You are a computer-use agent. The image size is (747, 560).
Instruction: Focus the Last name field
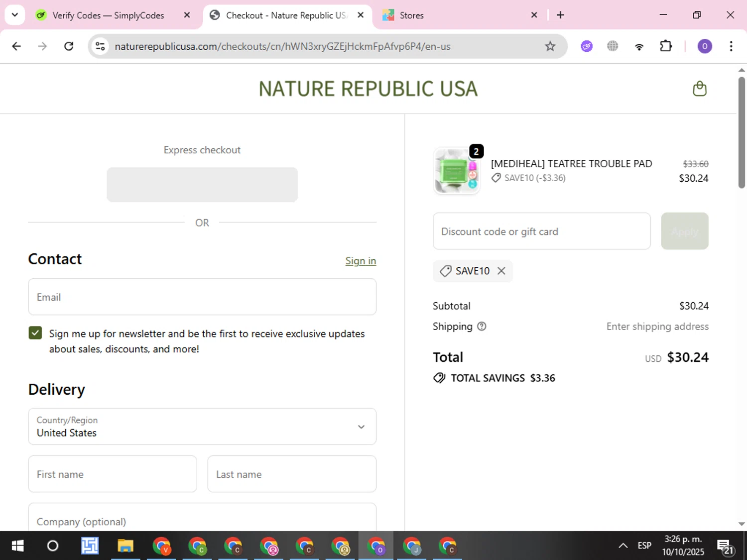coord(292,474)
